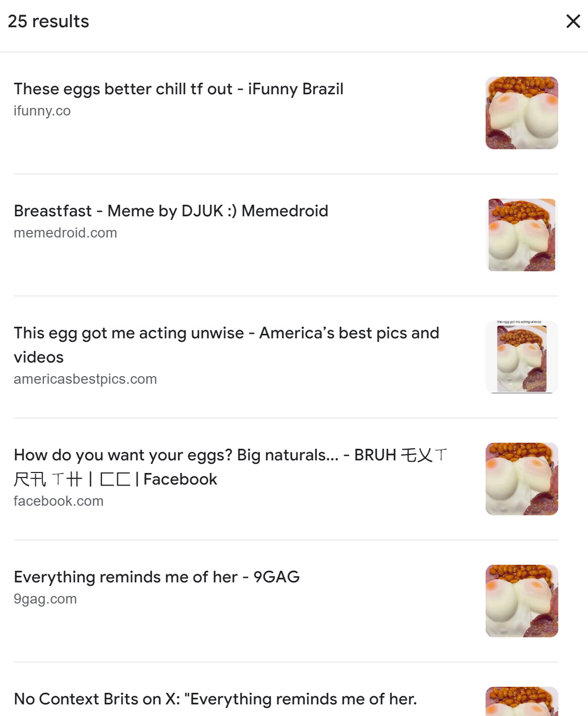Viewport: 588px width, 716px height.
Task: Open the iFunny Brazil result thumbnail
Action: tap(521, 113)
